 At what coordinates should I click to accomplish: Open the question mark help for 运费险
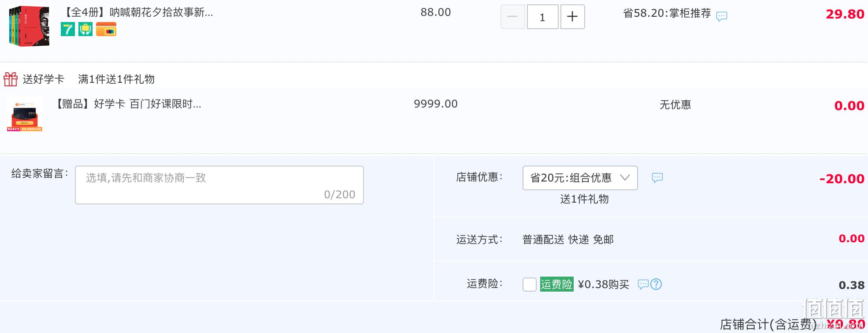(656, 285)
